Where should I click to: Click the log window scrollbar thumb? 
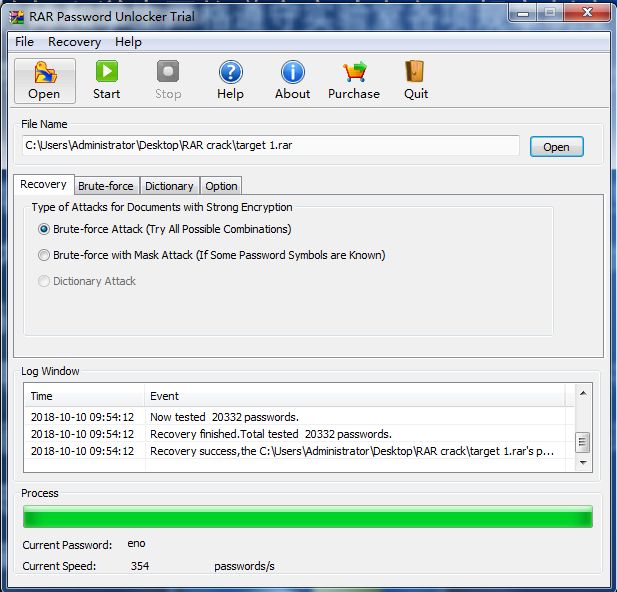pos(582,442)
